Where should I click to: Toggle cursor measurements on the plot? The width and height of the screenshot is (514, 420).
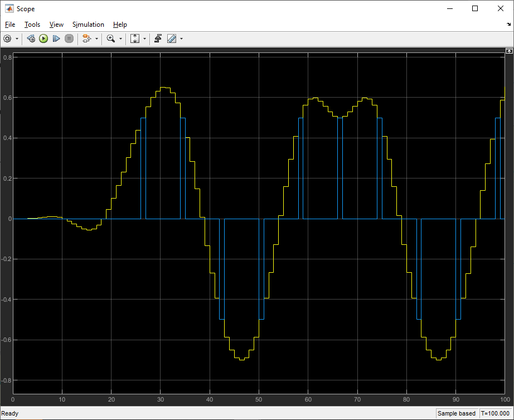pos(171,38)
